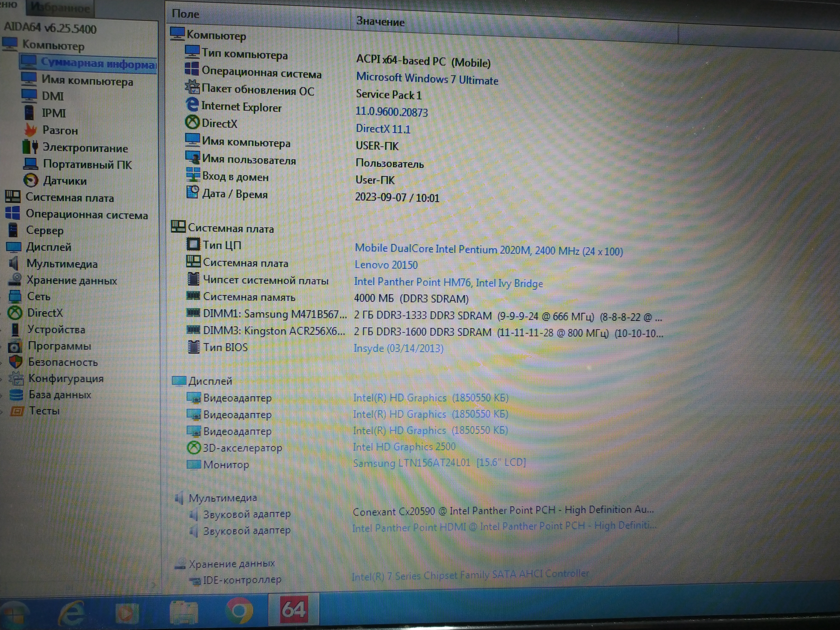Image resolution: width=840 pixels, height=630 pixels.
Task: Click the Мультимедиа speaker sidebar icon
Action: point(14,263)
